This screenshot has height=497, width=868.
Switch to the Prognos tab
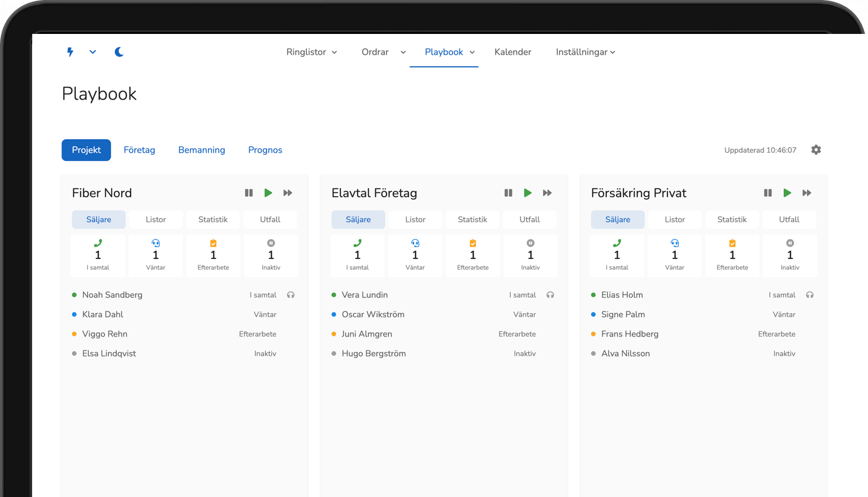pyautogui.click(x=265, y=150)
